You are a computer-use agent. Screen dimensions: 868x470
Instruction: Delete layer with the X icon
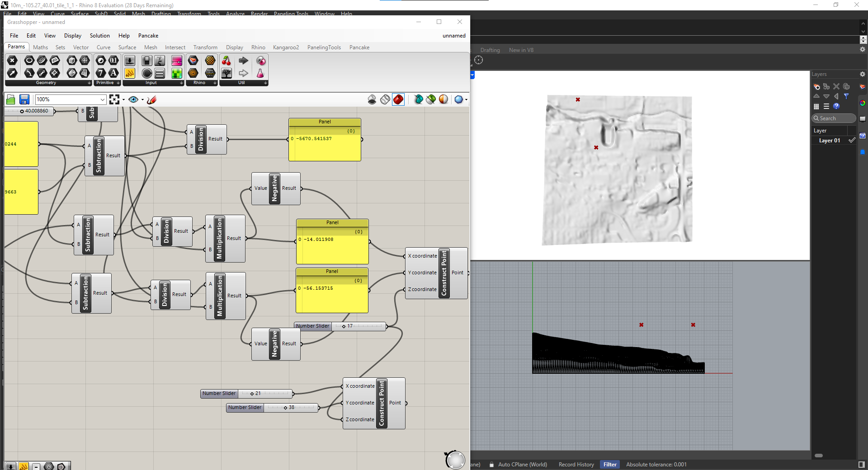[x=836, y=86]
